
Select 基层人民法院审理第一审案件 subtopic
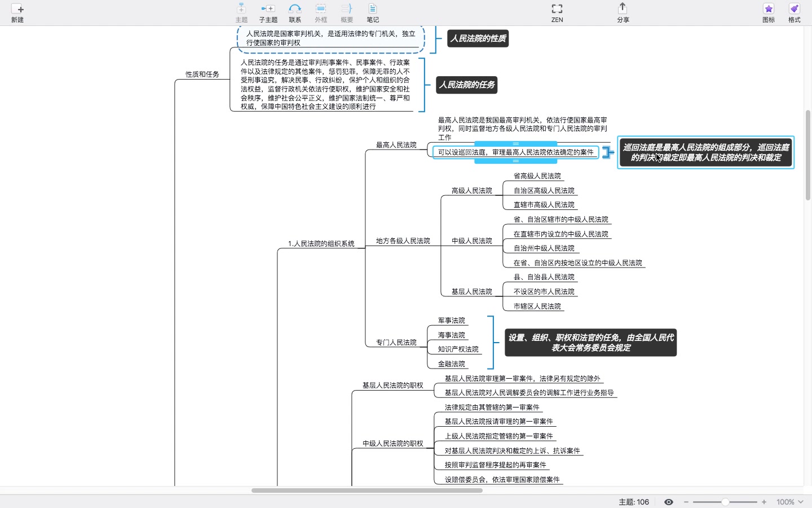coord(523,379)
